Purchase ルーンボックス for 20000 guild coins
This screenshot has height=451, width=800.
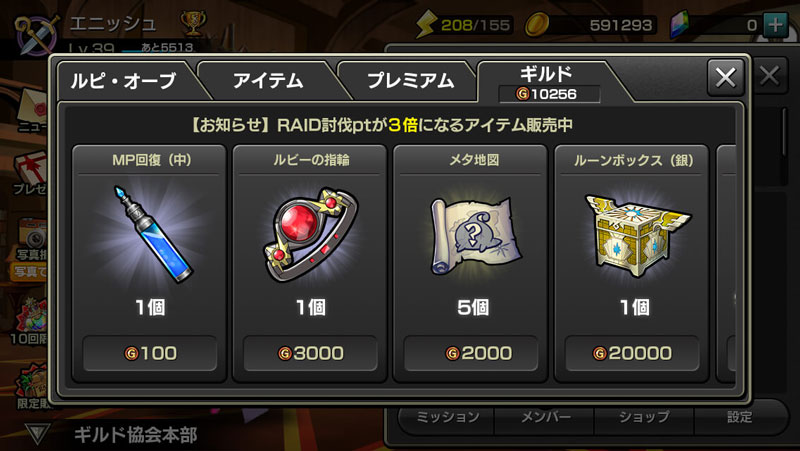(x=632, y=353)
